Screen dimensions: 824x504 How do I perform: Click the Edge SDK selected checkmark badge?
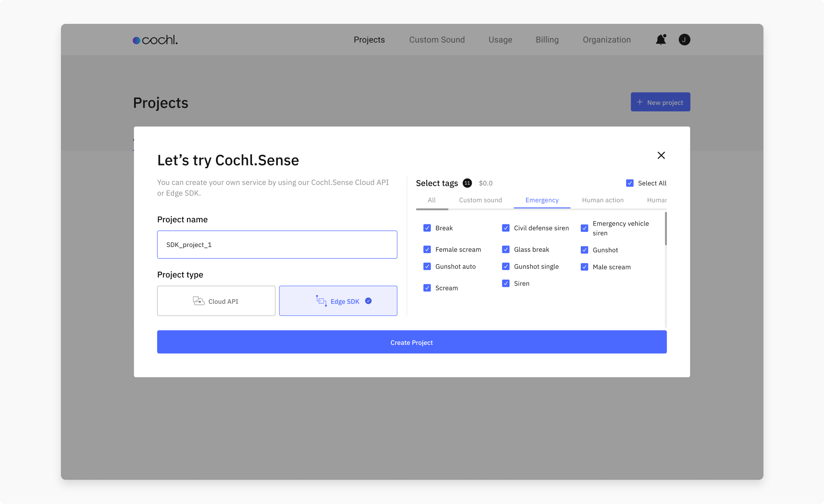368,301
